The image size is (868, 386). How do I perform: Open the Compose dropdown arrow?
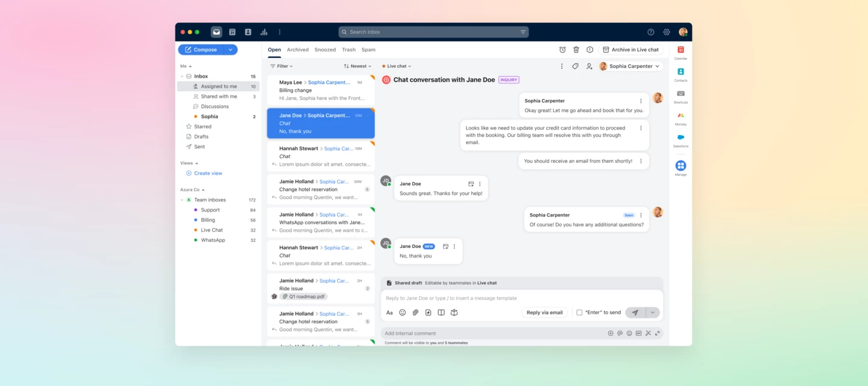(230, 49)
